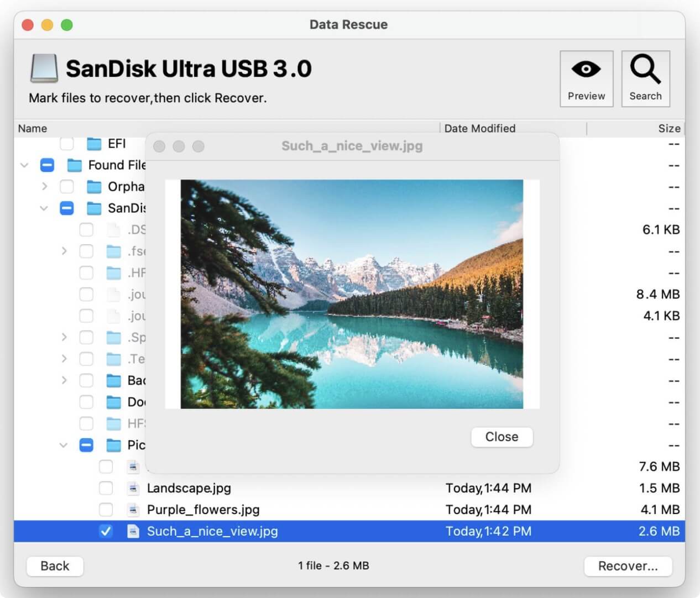This screenshot has height=598, width=700.
Task: Click the Purple_flowers.jpg file icon
Action: click(133, 510)
